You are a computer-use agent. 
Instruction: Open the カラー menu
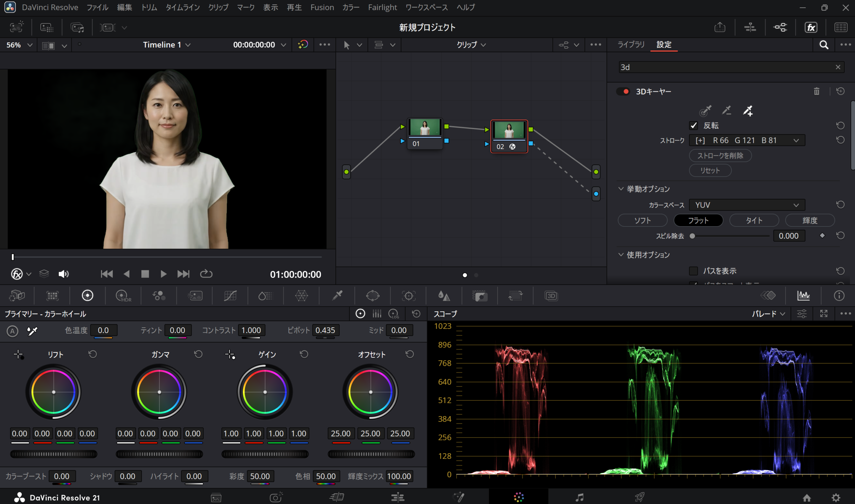coord(351,7)
